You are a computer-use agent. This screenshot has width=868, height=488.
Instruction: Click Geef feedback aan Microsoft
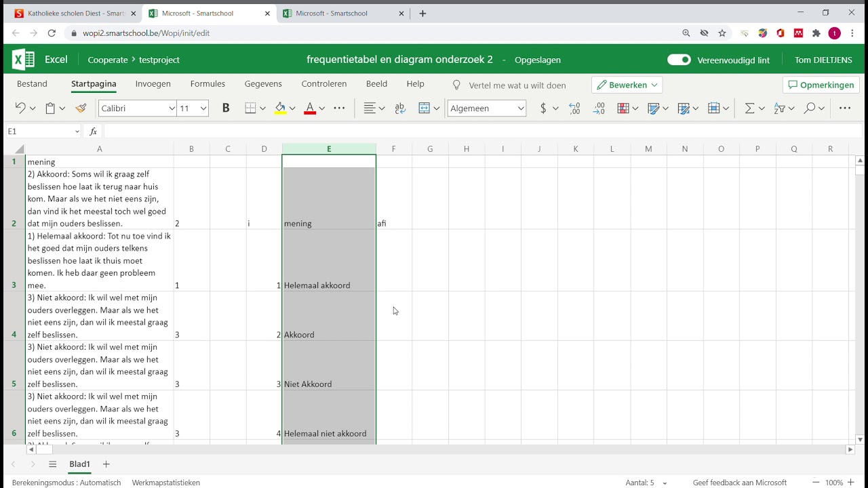coord(740,483)
